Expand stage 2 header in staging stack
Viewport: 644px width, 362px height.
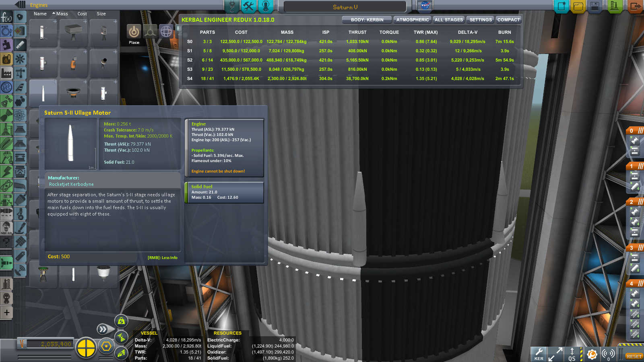(635, 202)
